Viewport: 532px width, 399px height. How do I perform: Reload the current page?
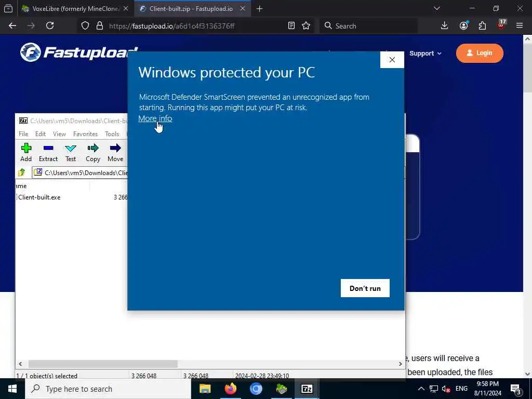coord(50,26)
